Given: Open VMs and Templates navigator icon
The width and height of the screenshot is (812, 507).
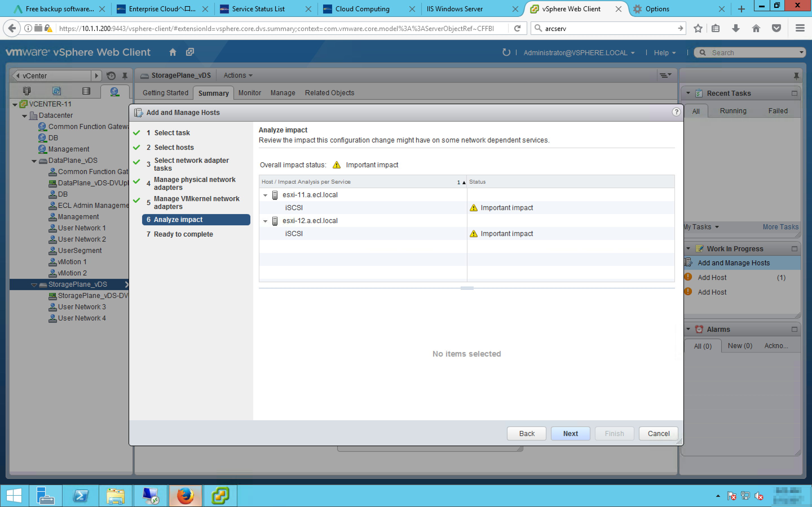Looking at the screenshot, I should (x=56, y=91).
